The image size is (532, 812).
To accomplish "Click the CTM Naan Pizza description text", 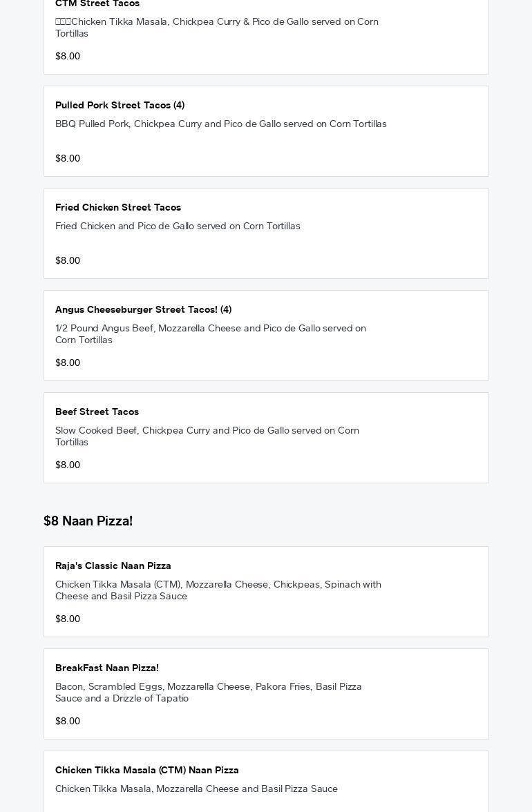I will 196,789.
